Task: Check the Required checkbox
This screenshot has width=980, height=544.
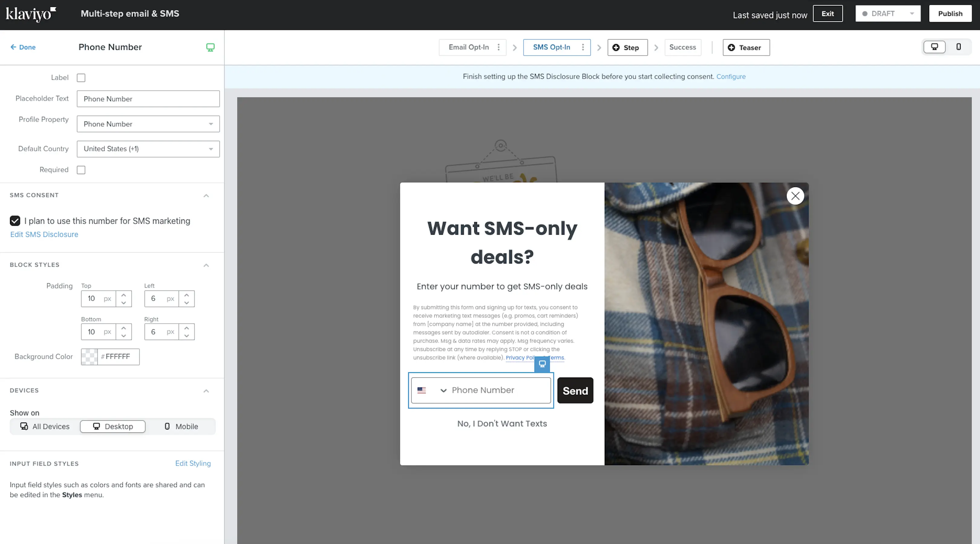Action: click(x=81, y=170)
